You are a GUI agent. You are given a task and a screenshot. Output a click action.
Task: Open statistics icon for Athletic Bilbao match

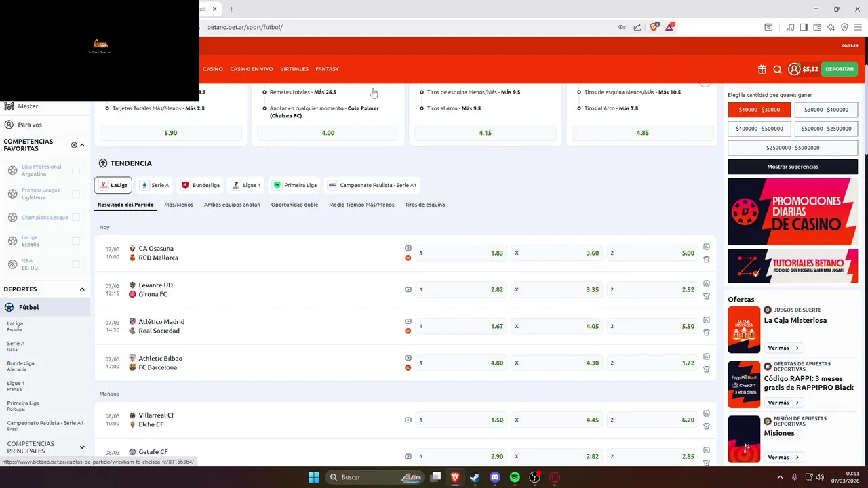coord(707,357)
